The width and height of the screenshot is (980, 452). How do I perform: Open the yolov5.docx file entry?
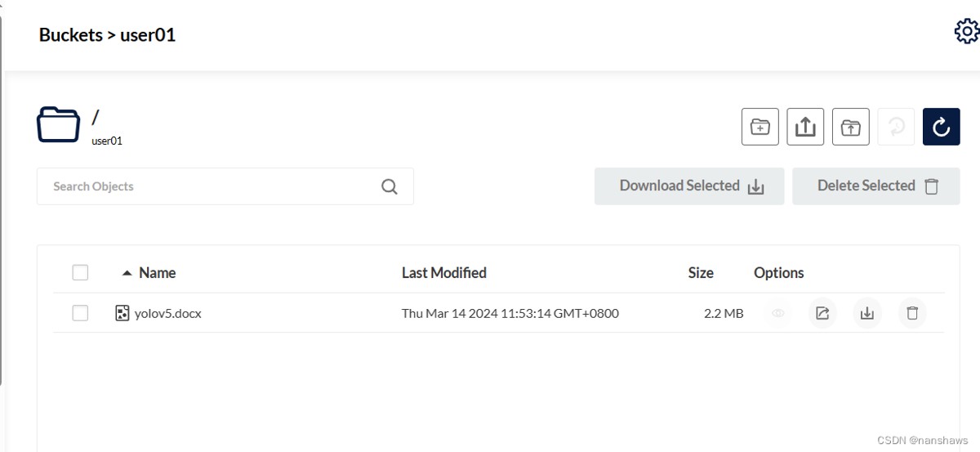(167, 313)
